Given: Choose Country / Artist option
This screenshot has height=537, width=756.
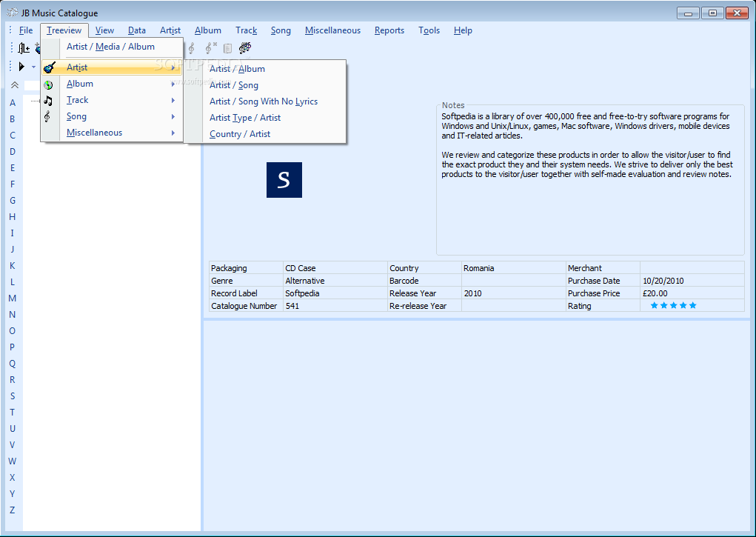Looking at the screenshot, I should [264, 134].
